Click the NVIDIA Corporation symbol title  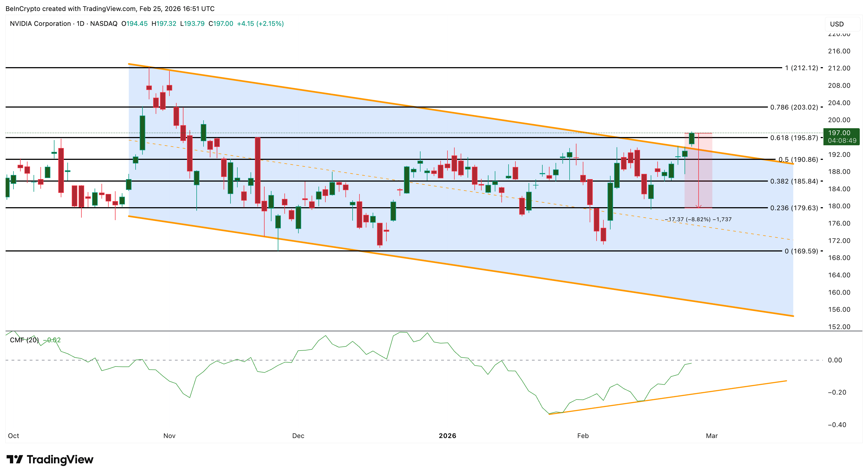click(x=40, y=24)
